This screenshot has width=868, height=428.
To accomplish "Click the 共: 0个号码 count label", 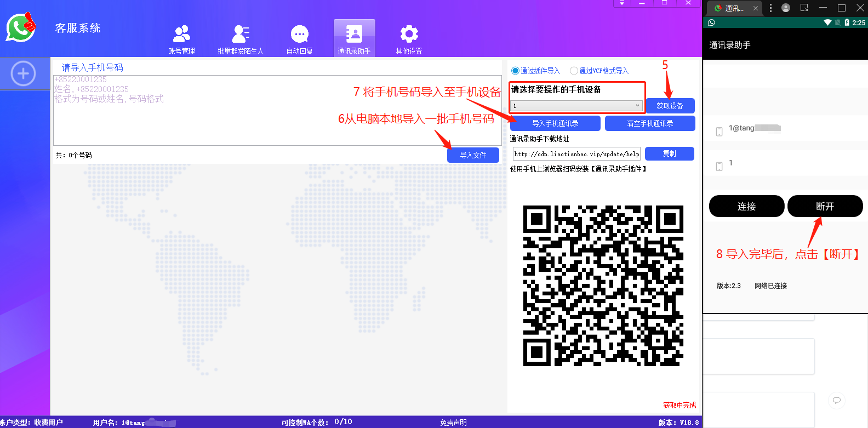I will click(x=73, y=155).
